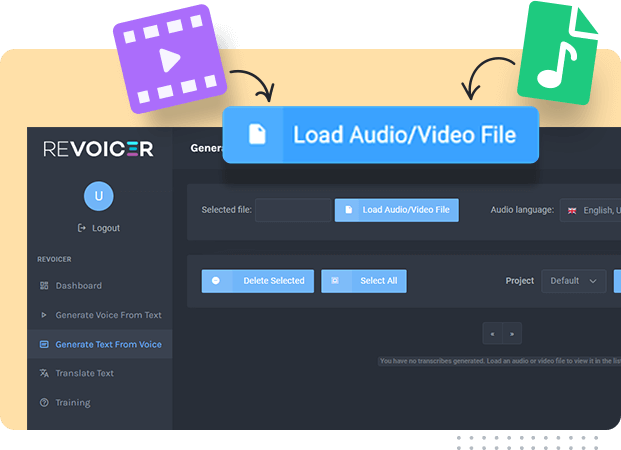Click the Select All button

tap(364, 281)
